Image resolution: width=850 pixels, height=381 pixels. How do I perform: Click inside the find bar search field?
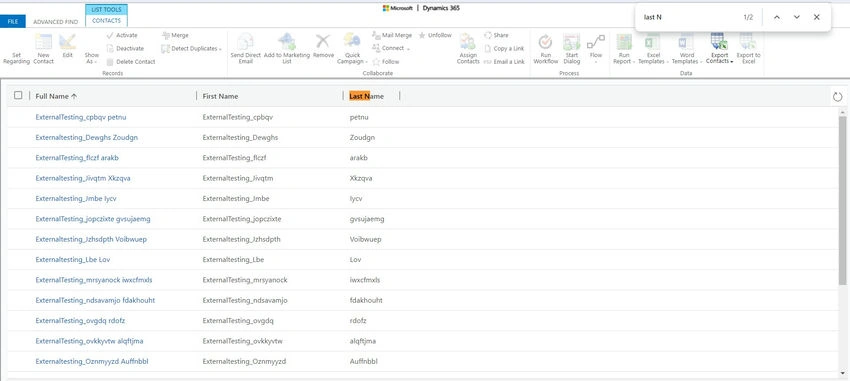pos(688,17)
